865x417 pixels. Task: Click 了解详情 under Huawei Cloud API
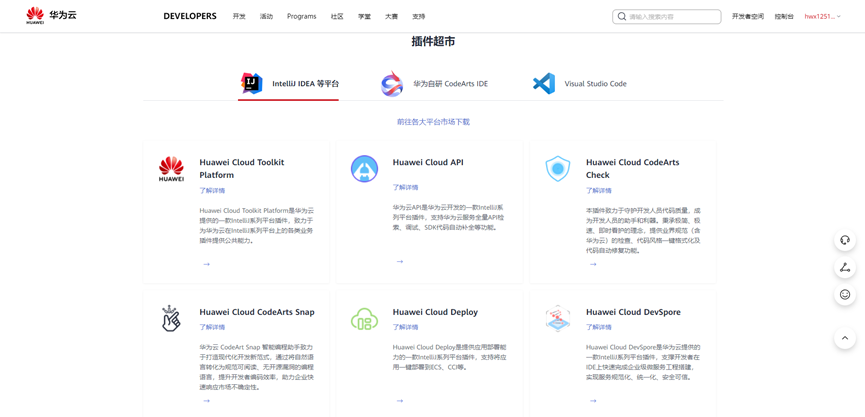pyautogui.click(x=405, y=188)
